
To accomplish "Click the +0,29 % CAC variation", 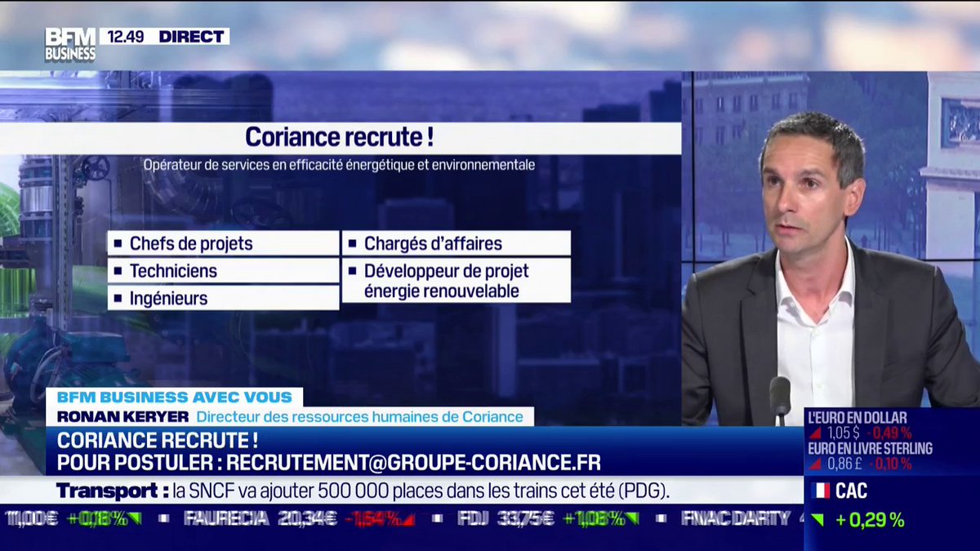I will coord(868,520).
